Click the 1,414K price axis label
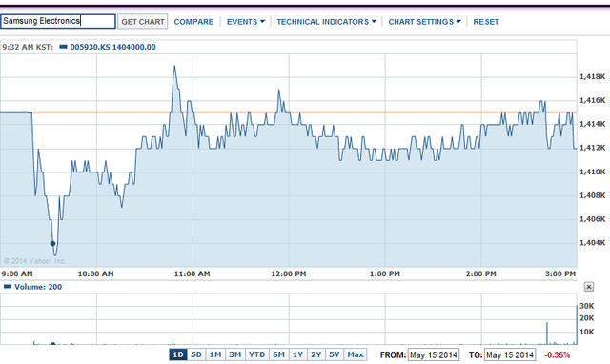This screenshot has width=610, height=364. coord(593,124)
